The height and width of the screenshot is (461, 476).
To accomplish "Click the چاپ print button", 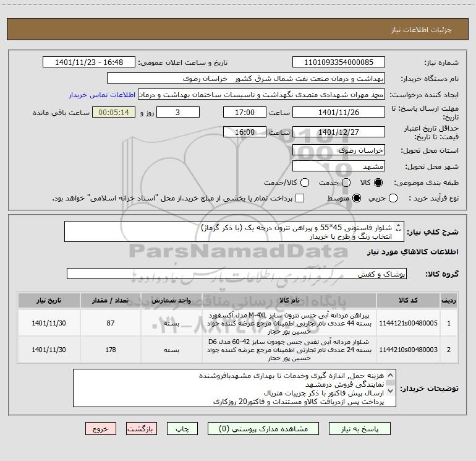I will pyautogui.click(x=182, y=428).
